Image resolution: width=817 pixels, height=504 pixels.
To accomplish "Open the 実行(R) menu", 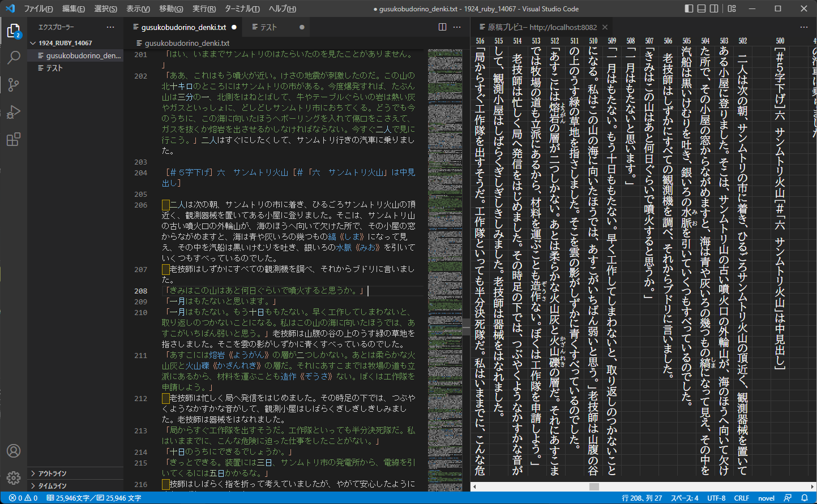I will tap(204, 8).
